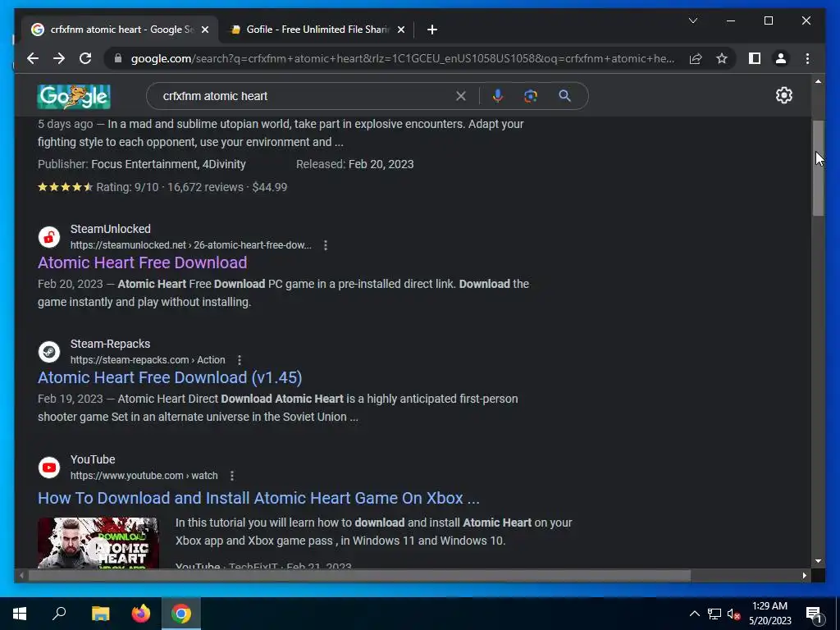Viewport: 840px width, 630px height.
Task: Click the youtube.com watch URL text
Action: 144,476
